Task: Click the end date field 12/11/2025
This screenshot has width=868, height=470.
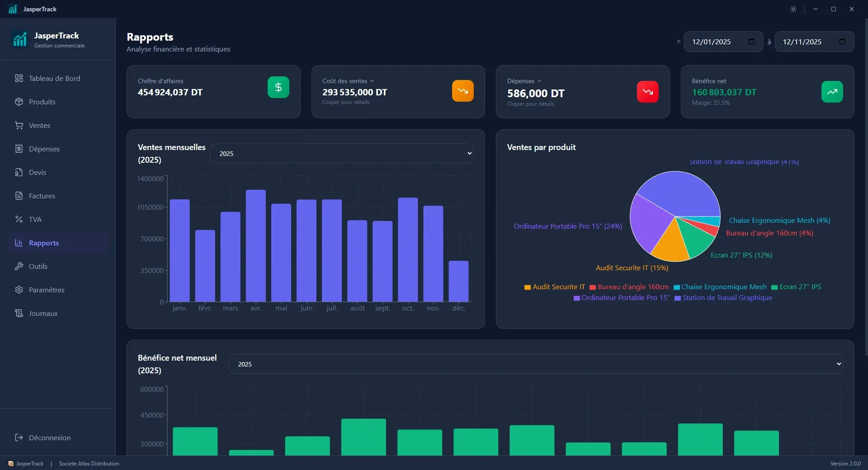Action: click(814, 42)
